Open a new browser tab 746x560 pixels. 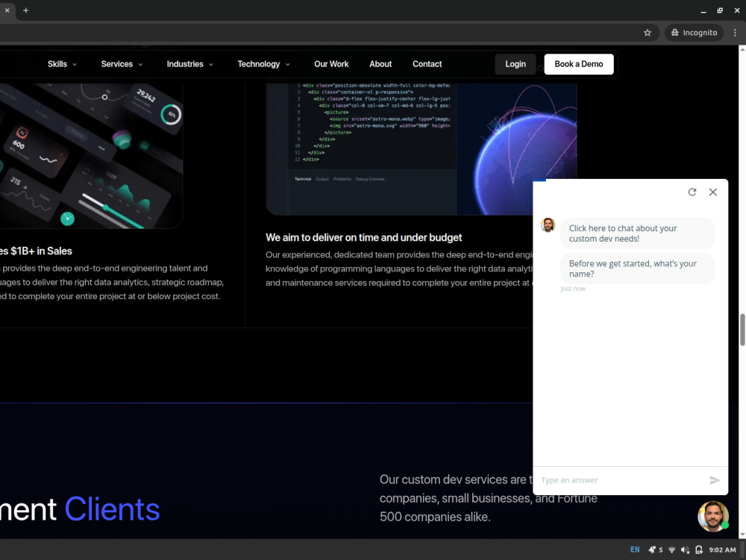(x=25, y=10)
